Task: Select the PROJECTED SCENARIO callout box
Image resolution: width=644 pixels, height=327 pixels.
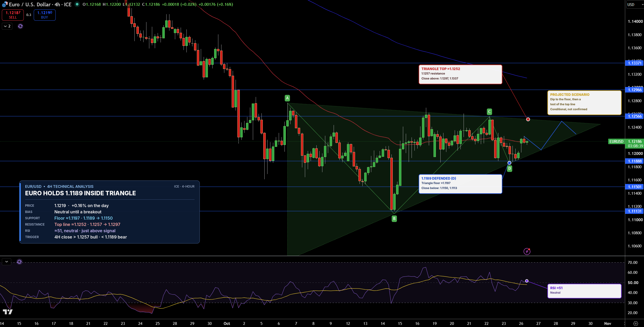Action: (584, 103)
